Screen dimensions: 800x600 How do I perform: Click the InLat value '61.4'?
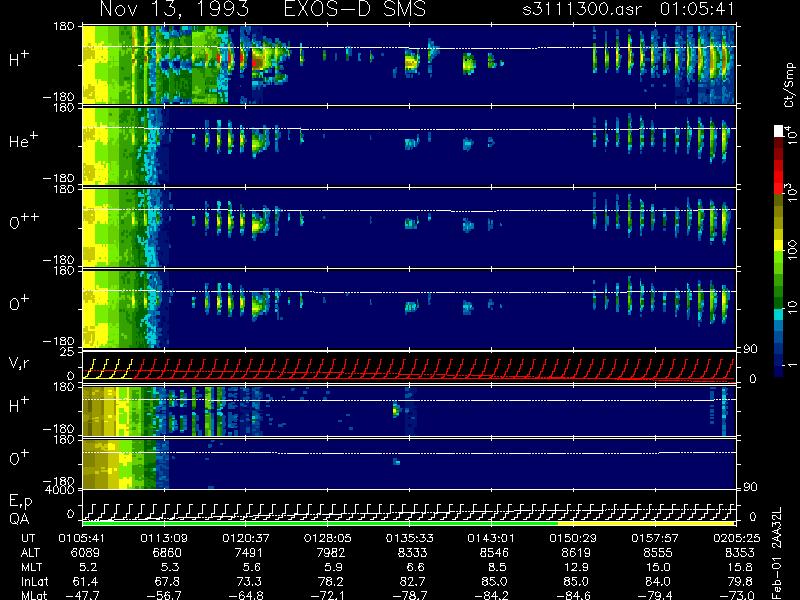(x=85, y=581)
